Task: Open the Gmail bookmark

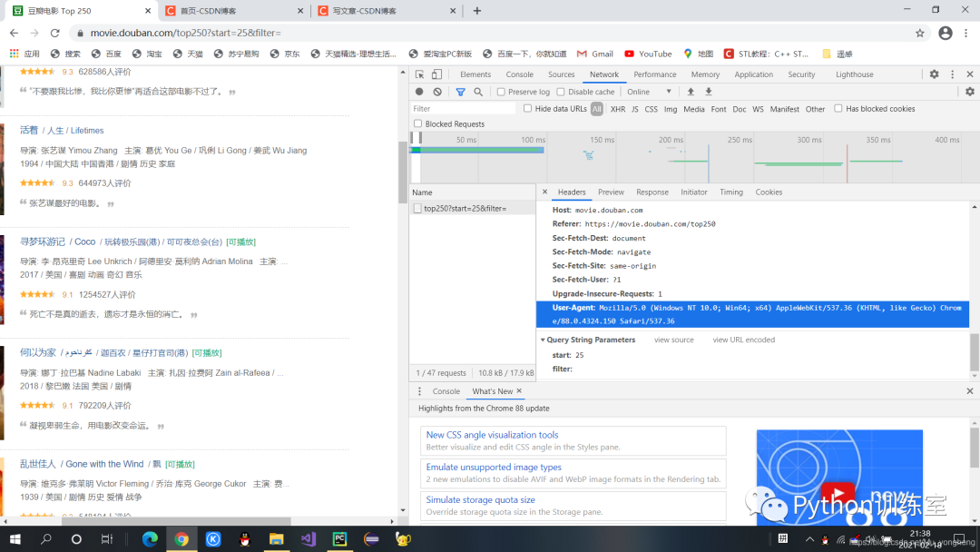Action: pos(595,54)
